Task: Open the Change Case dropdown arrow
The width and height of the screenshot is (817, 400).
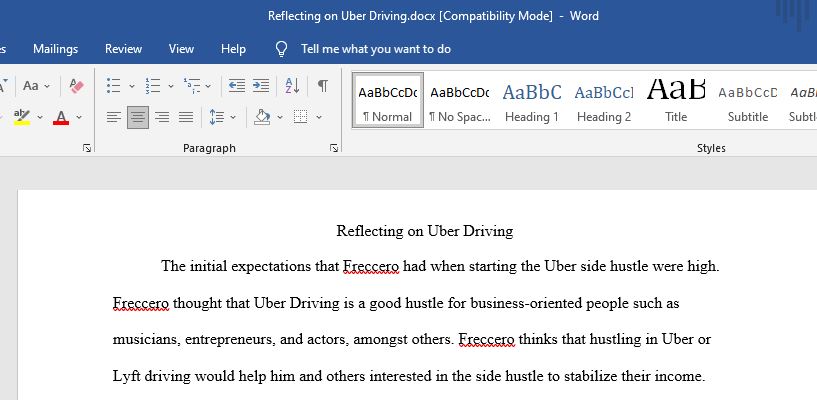Action: tap(47, 86)
